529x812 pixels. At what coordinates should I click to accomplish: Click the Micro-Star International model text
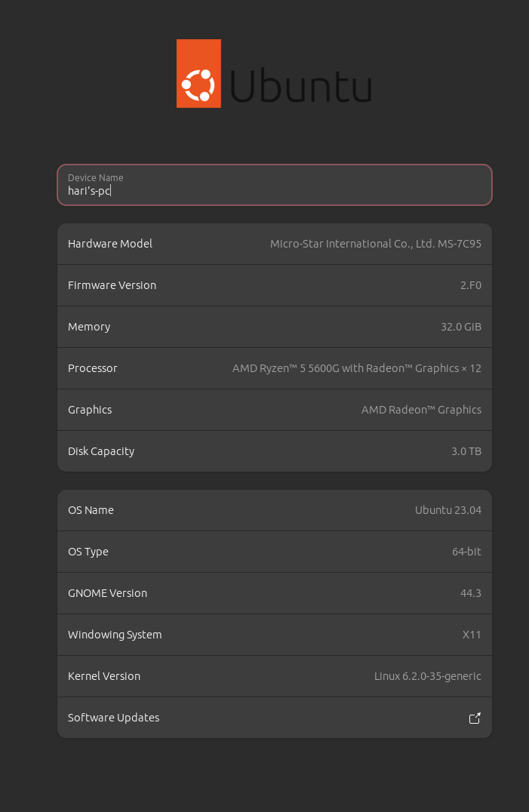click(x=375, y=244)
